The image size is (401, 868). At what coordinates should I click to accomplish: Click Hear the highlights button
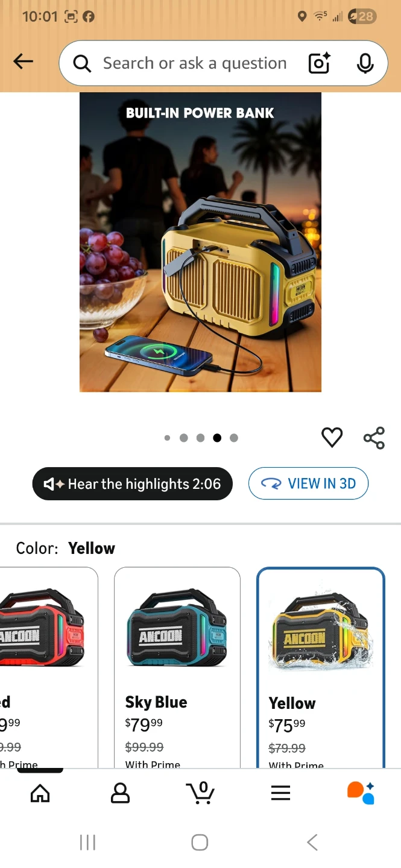click(x=132, y=483)
